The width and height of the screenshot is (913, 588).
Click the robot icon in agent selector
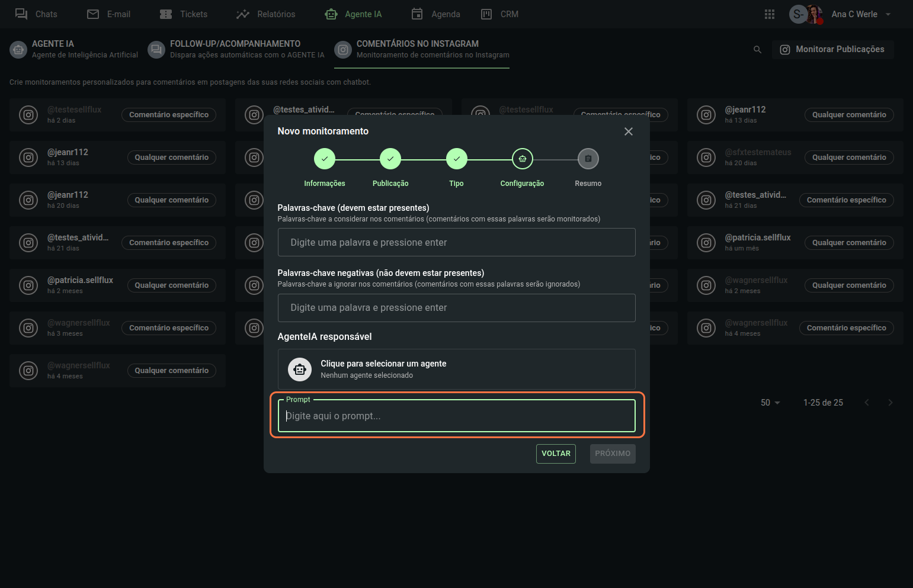coord(300,369)
